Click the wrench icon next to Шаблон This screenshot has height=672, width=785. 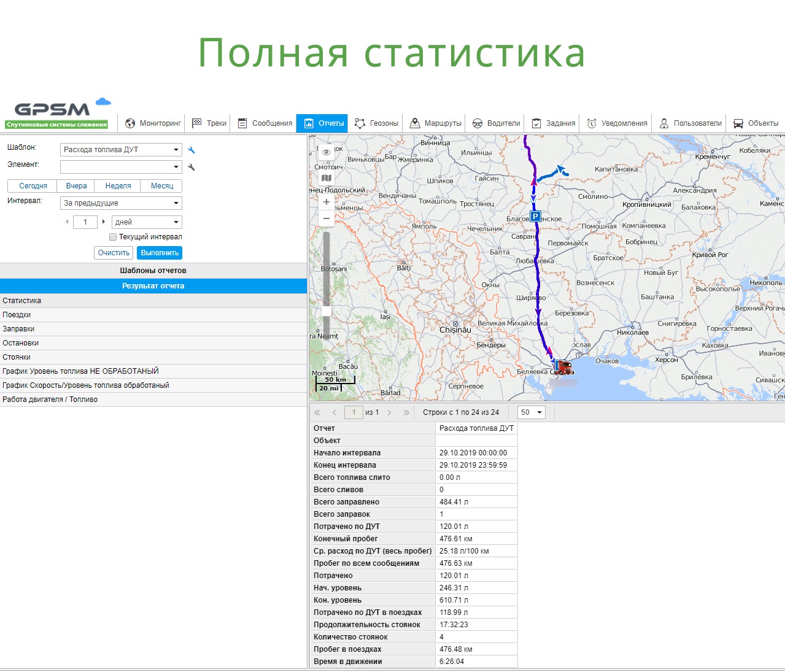191,150
